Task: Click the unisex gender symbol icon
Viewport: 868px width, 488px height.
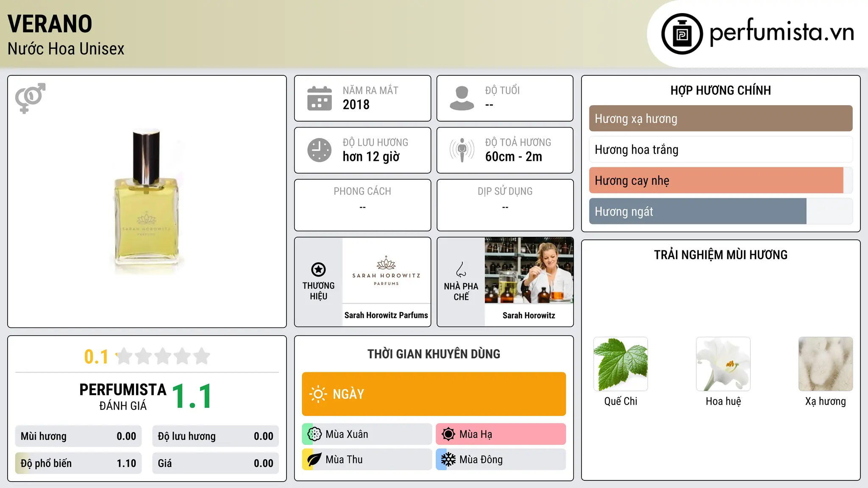Action: click(x=30, y=98)
